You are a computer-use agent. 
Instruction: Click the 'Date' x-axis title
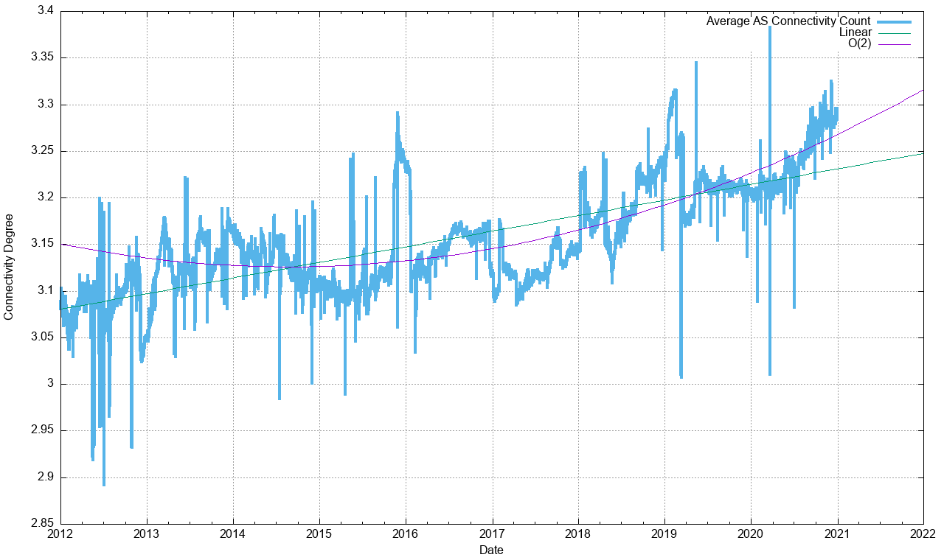pyautogui.click(x=491, y=550)
